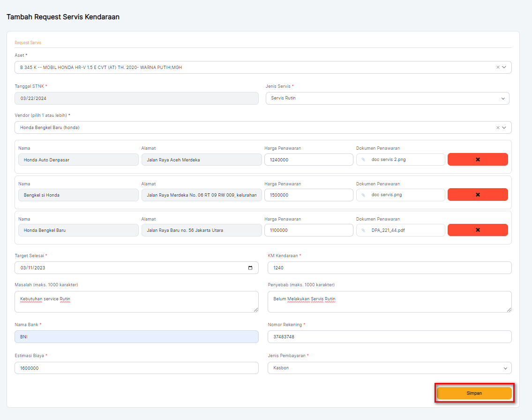The height and width of the screenshot is (420, 532).
Task: Clear the selected Aset value
Action: pyautogui.click(x=498, y=68)
